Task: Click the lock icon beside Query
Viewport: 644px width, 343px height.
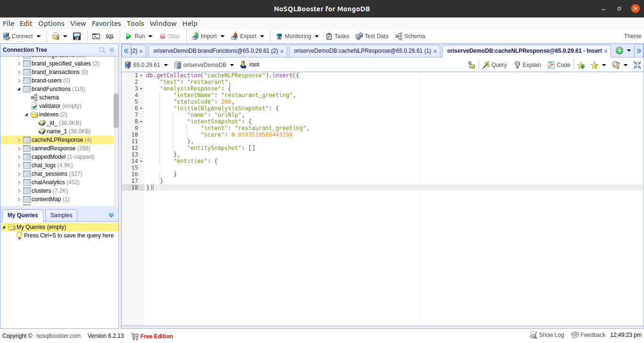Action: [x=471, y=65]
